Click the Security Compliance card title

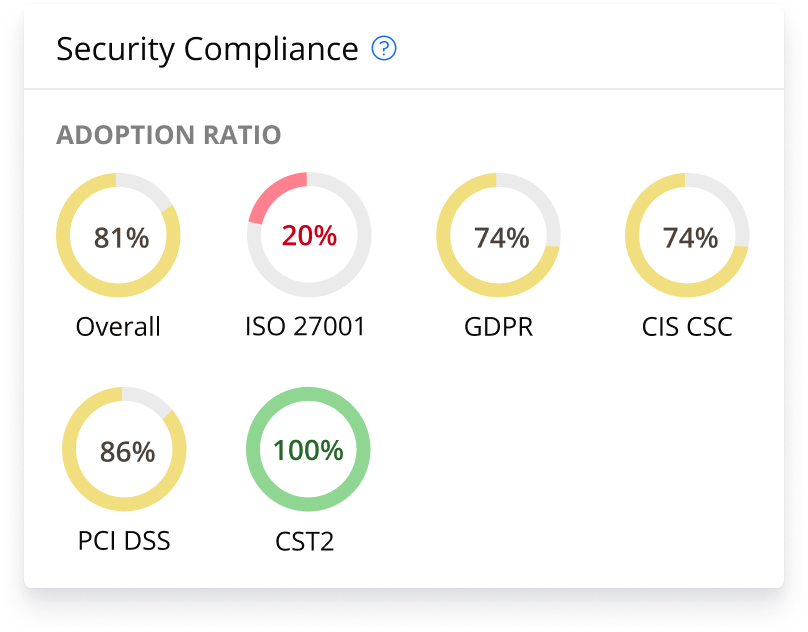click(207, 49)
